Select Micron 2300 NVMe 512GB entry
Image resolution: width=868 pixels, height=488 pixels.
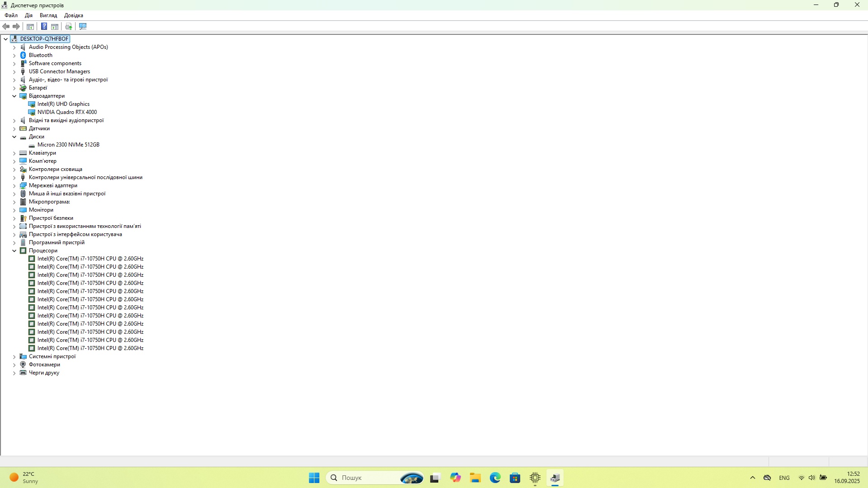tap(68, 145)
